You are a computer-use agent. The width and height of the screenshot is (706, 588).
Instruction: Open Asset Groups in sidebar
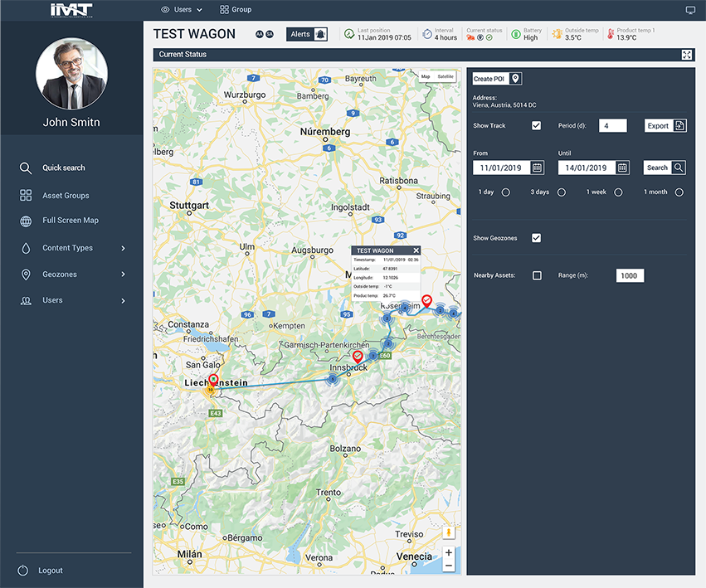click(x=66, y=196)
